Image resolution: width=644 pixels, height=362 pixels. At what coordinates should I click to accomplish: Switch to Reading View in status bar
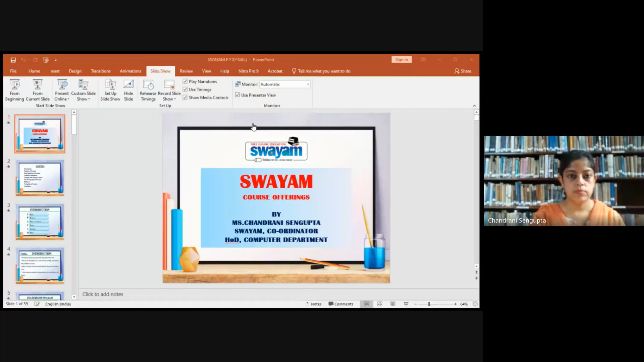click(x=393, y=304)
